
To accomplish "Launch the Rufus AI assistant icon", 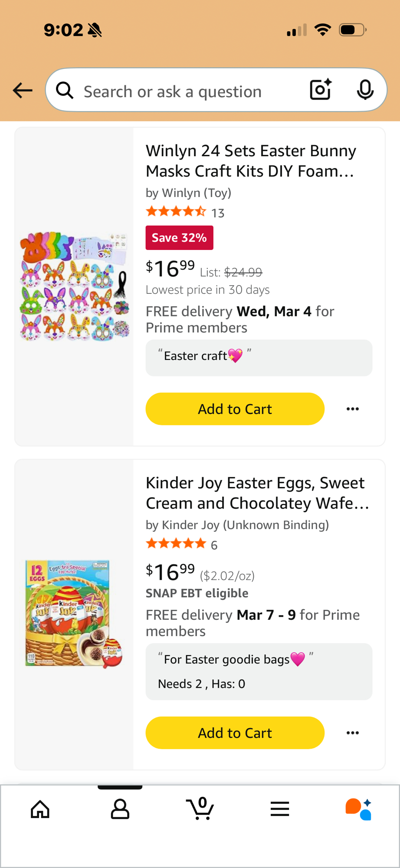I will click(358, 809).
